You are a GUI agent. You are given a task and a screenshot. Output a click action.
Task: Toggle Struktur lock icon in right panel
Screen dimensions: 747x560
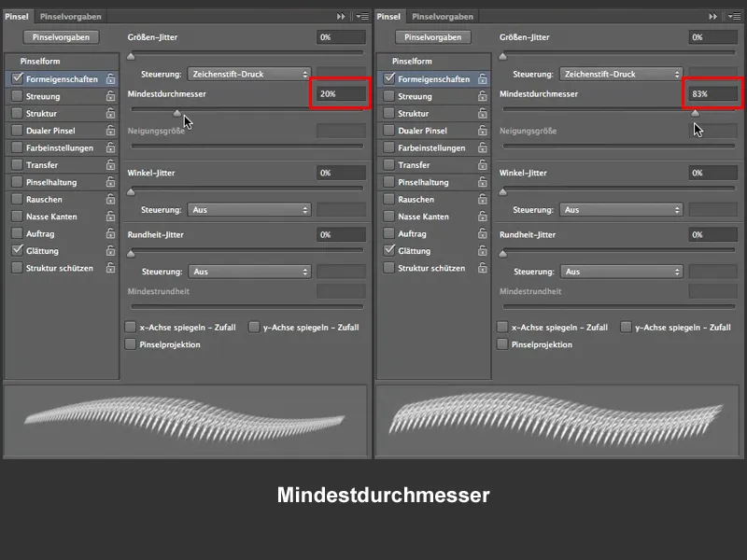[483, 113]
